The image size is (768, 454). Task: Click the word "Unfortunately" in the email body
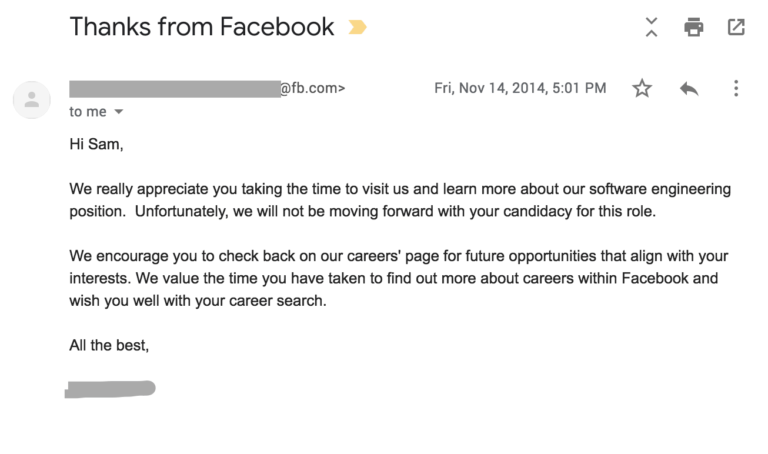(x=181, y=211)
